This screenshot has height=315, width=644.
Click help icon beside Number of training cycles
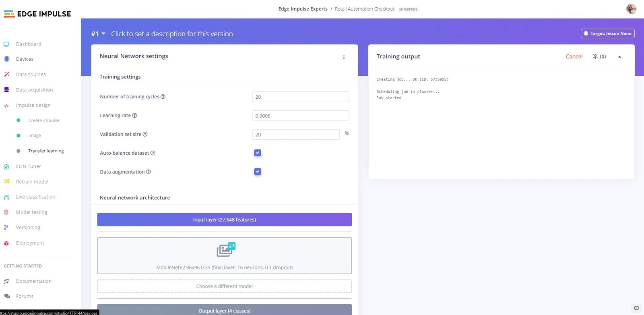click(163, 97)
